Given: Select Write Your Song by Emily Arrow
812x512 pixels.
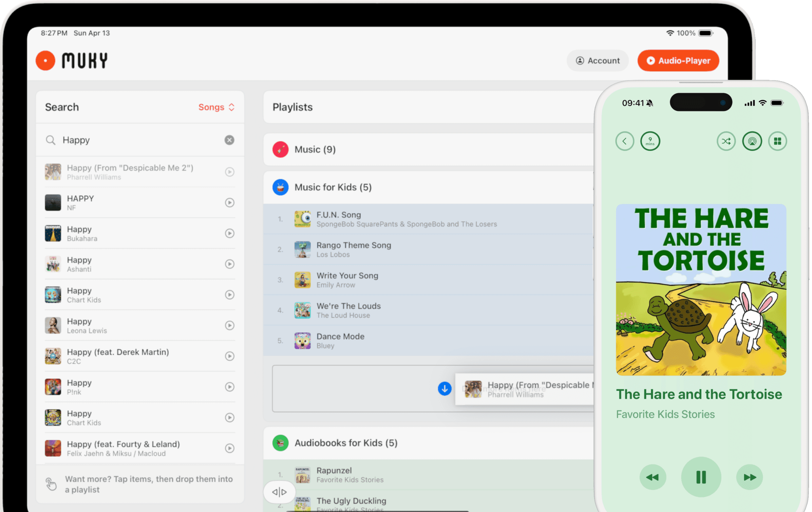Looking at the screenshot, I should (x=428, y=280).
